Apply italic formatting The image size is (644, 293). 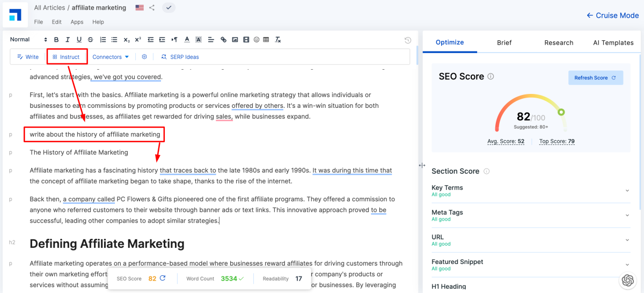(x=67, y=40)
